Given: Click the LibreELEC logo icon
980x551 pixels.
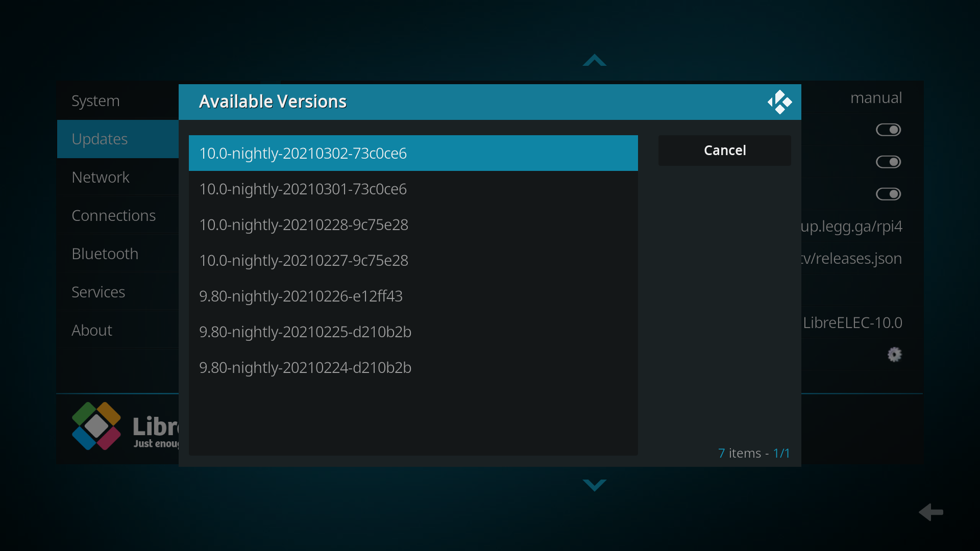Looking at the screenshot, I should click(x=96, y=426).
